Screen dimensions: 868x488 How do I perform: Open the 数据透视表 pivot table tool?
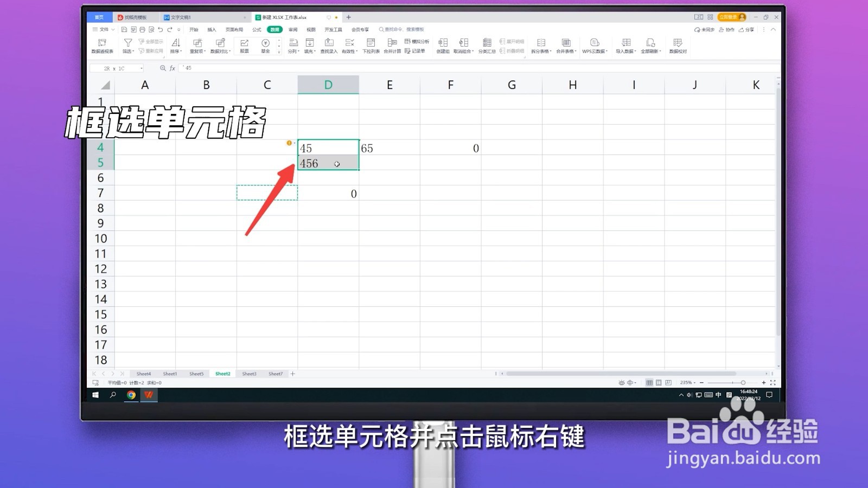pos(102,46)
